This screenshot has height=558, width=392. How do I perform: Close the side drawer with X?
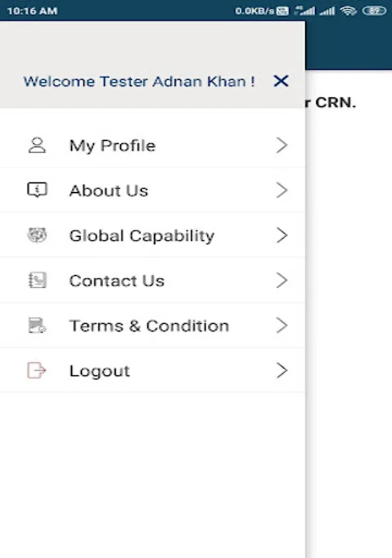pyautogui.click(x=281, y=81)
